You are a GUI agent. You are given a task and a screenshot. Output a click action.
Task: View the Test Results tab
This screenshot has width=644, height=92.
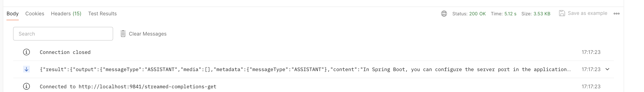pyautogui.click(x=102, y=13)
